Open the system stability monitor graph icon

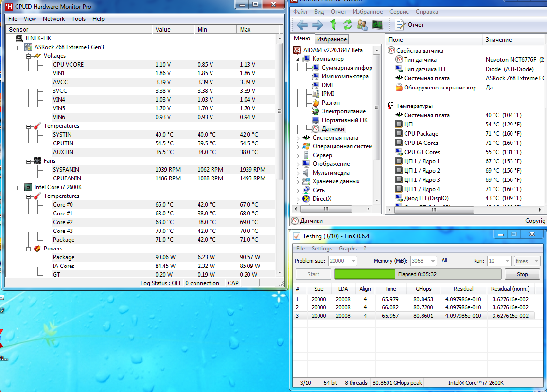pos(377,24)
